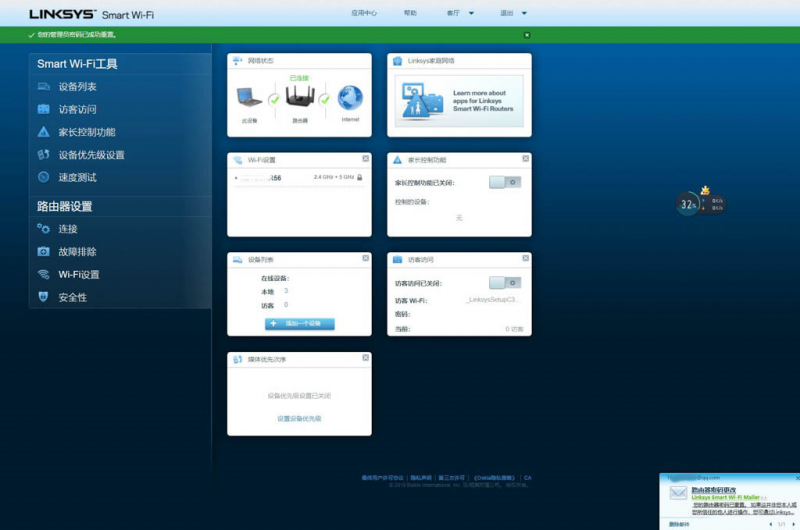Open 家长控制功能 triangle icon
800x530 pixels.
click(43, 132)
